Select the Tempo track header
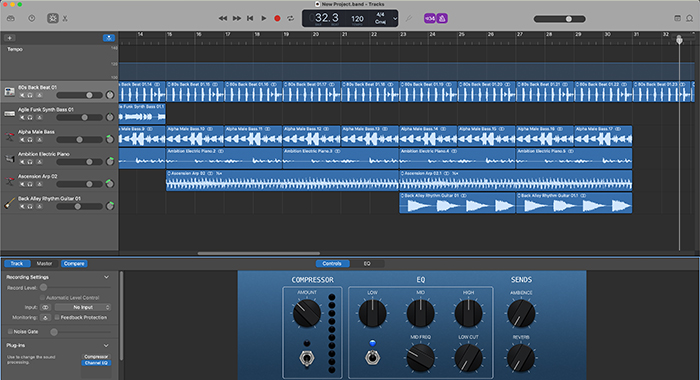700x380 pixels. click(59, 63)
